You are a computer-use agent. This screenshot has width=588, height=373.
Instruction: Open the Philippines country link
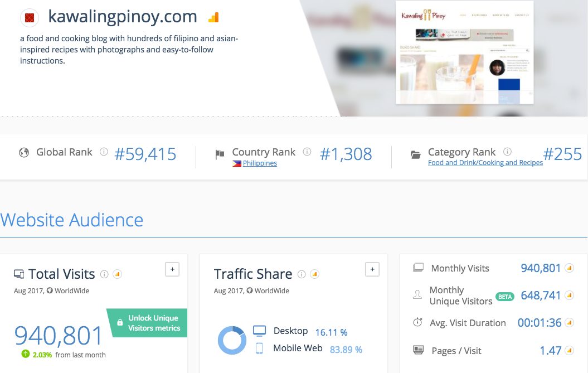pos(260,163)
